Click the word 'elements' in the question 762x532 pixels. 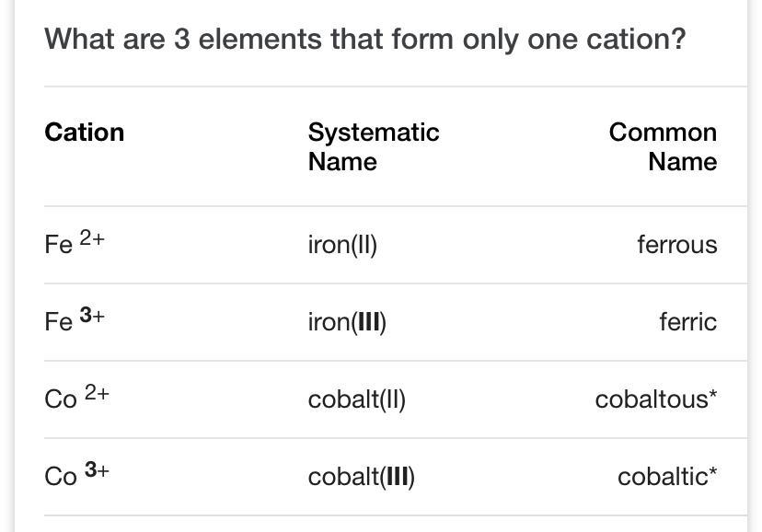(260, 40)
